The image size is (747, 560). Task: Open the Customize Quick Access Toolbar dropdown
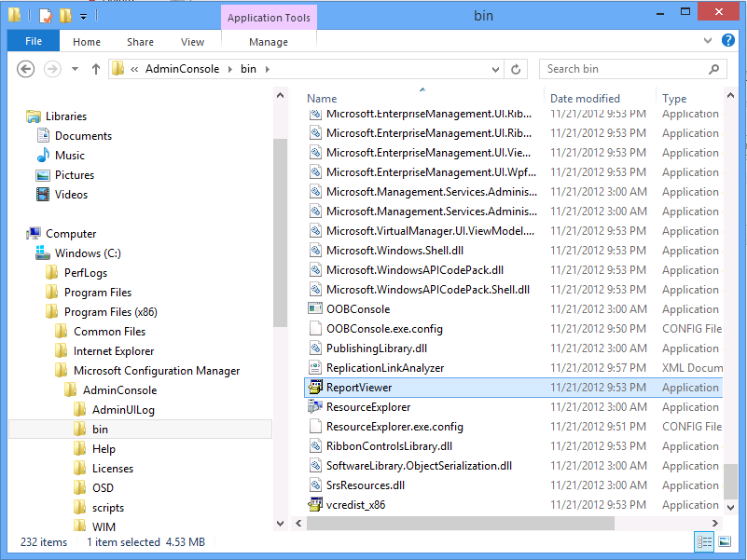pyautogui.click(x=83, y=17)
